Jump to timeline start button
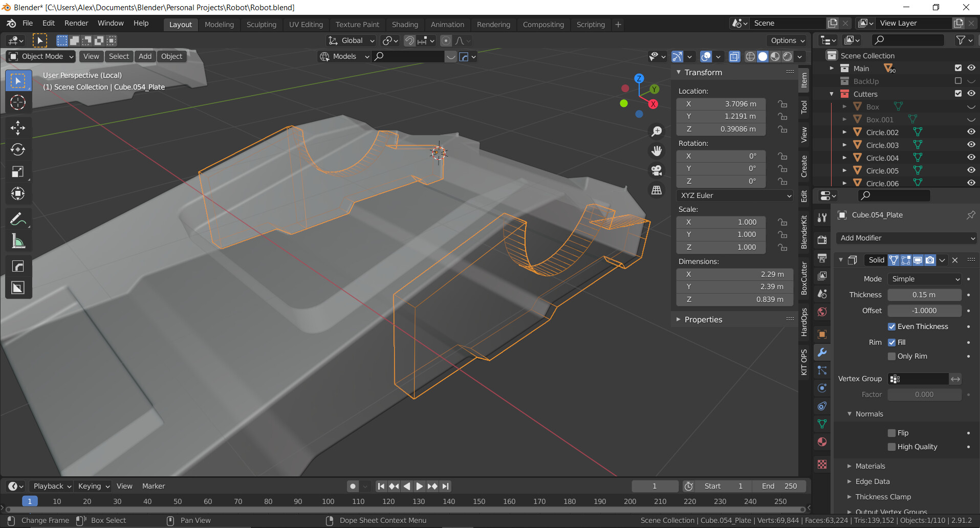This screenshot has height=528, width=980. point(381,486)
